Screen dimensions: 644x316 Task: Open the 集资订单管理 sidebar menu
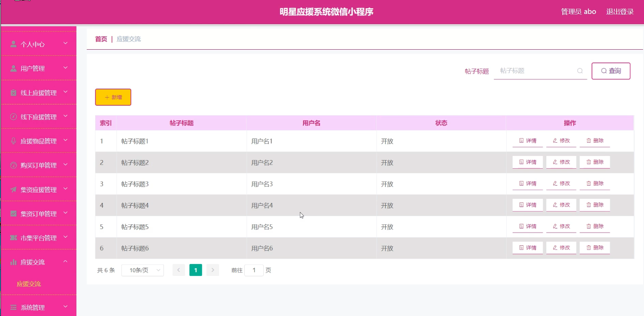[x=38, y=213]
